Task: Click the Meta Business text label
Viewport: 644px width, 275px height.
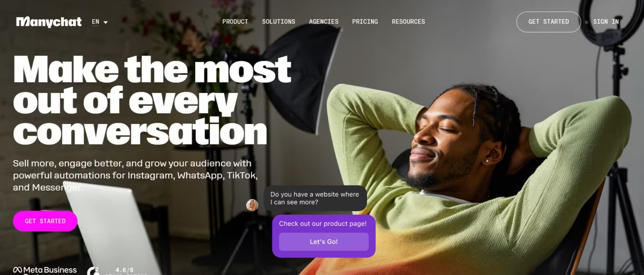Action: pyautogui.click(x=50, y=270)
